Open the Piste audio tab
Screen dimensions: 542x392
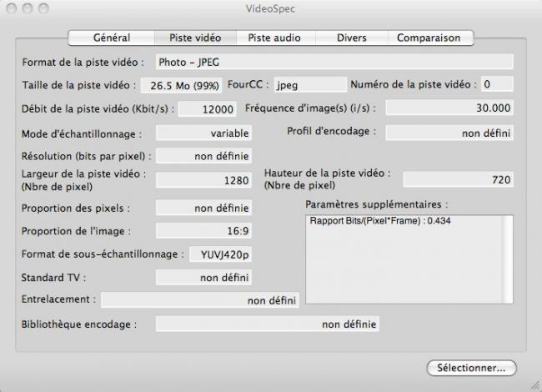coord(276,38)
